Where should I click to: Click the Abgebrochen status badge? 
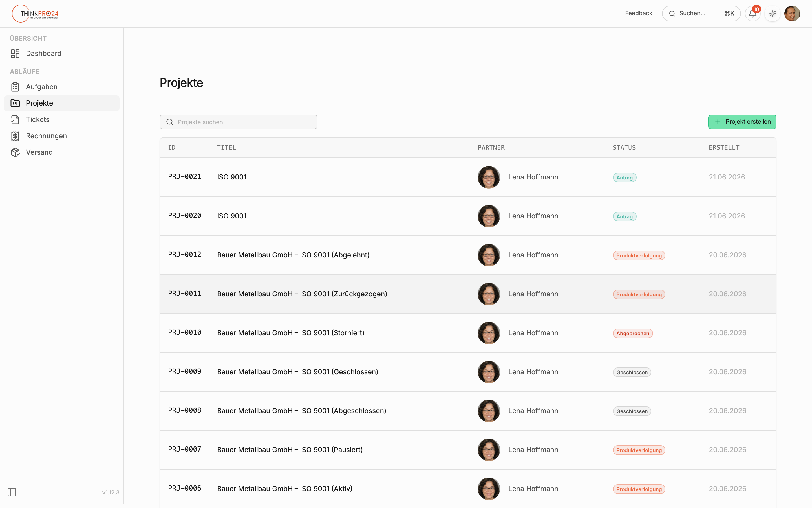pos(632,333)
